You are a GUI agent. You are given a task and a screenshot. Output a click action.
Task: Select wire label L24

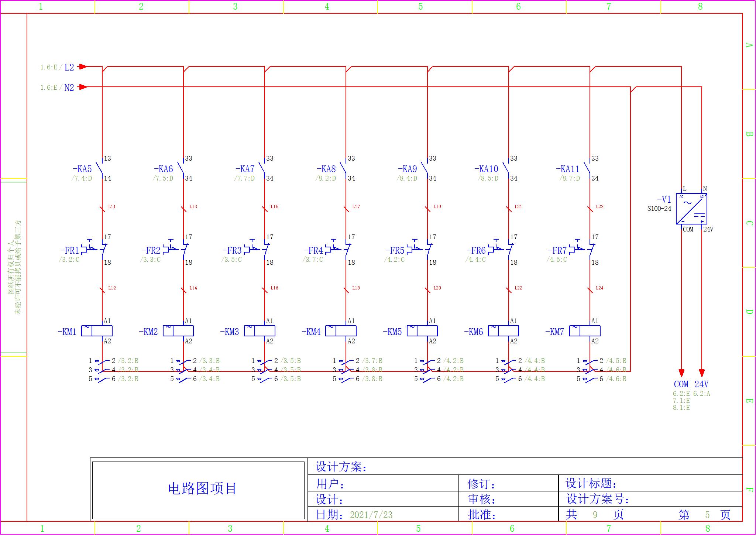pyautogui.click(x=599, y=288)
